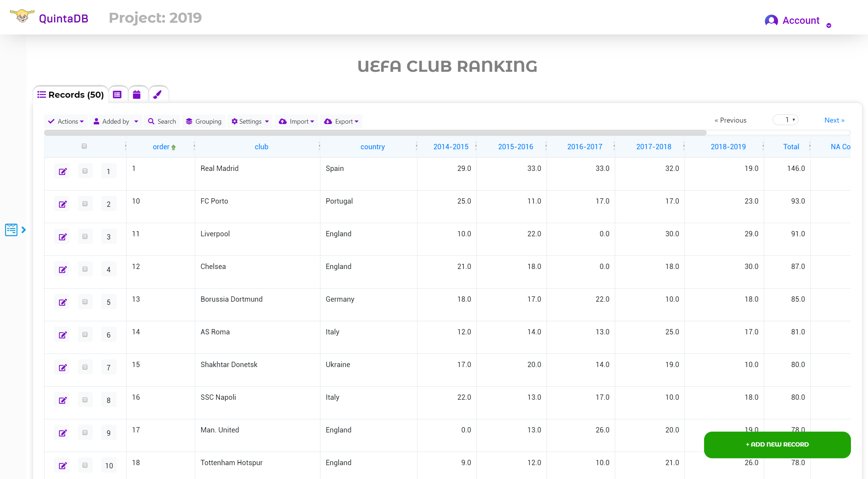Sort by the 2018-2019 column header
868x479 pixels.
click(728, 147)
